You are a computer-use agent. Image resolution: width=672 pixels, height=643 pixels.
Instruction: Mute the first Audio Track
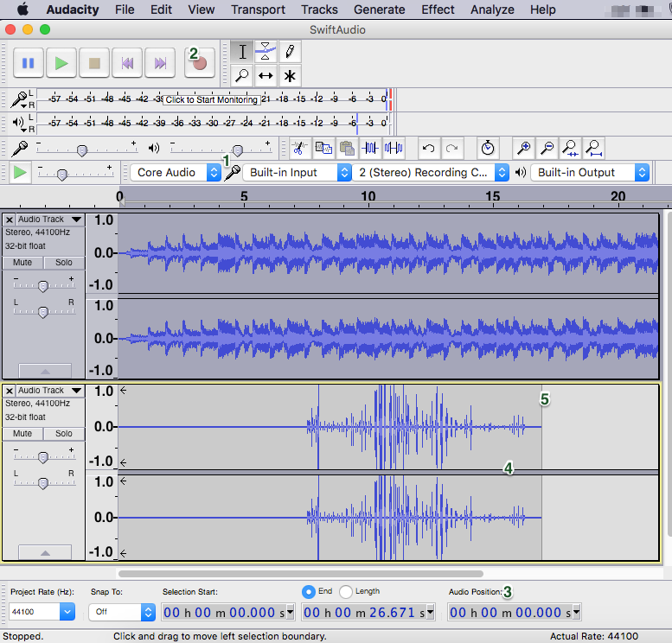click(22, 262)
